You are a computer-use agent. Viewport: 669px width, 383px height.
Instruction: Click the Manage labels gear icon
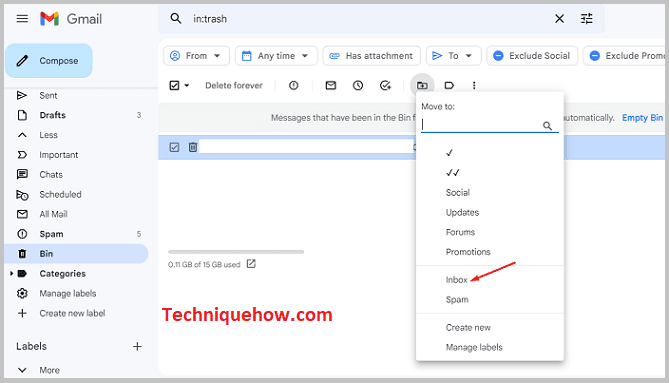pos(22,293)
